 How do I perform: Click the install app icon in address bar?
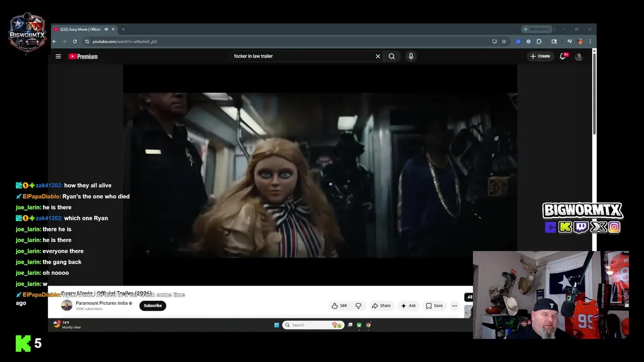pyautogui.click(x=495, y=41)
